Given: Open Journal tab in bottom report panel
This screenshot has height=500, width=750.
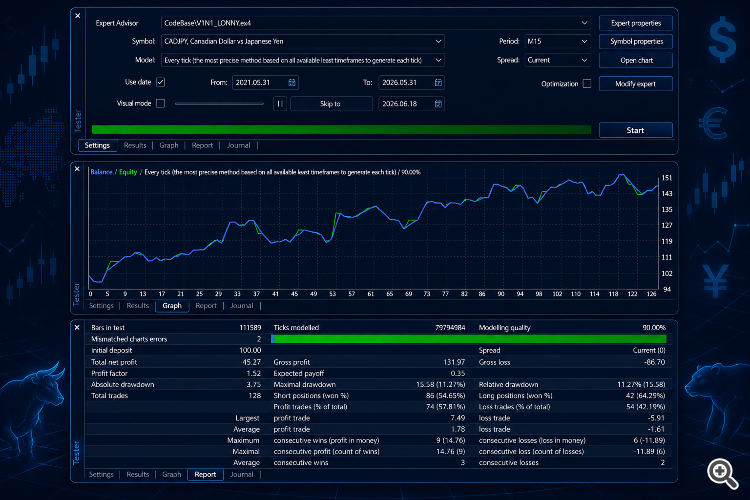Looking at the screenshot, I should pyautogui.click(x=242, y=475).
